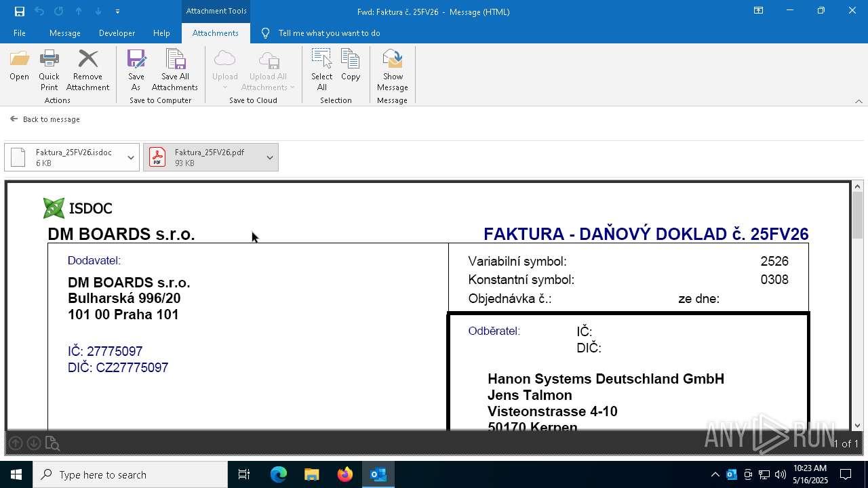The width and height of the screenshot is (868, 488).
Task: Launch Firefox from the taskbar
Action: [344, 474]
